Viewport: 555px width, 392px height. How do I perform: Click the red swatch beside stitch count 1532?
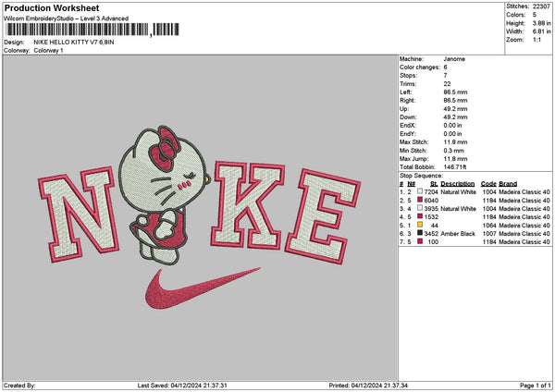coord(420,216)
